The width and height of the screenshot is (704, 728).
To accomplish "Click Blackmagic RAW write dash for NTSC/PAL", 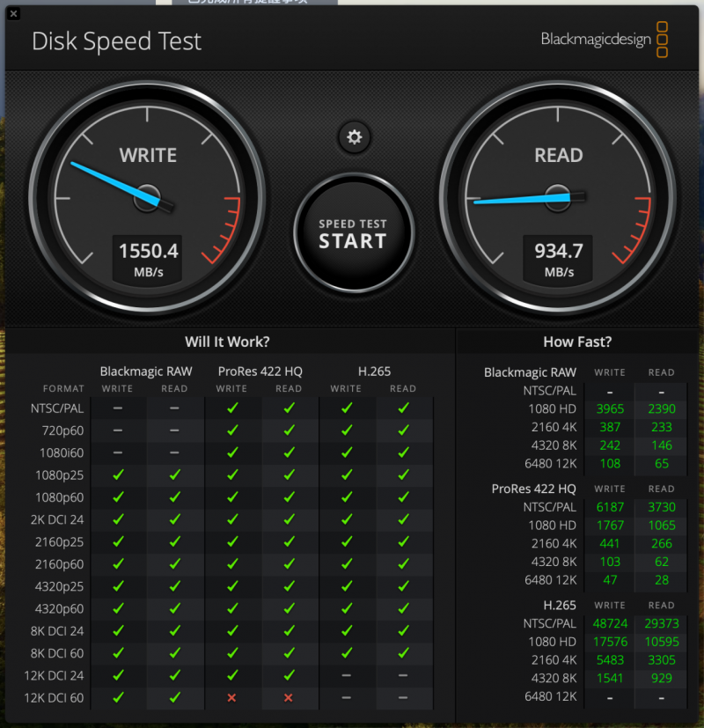I will (x=118, y=408).
